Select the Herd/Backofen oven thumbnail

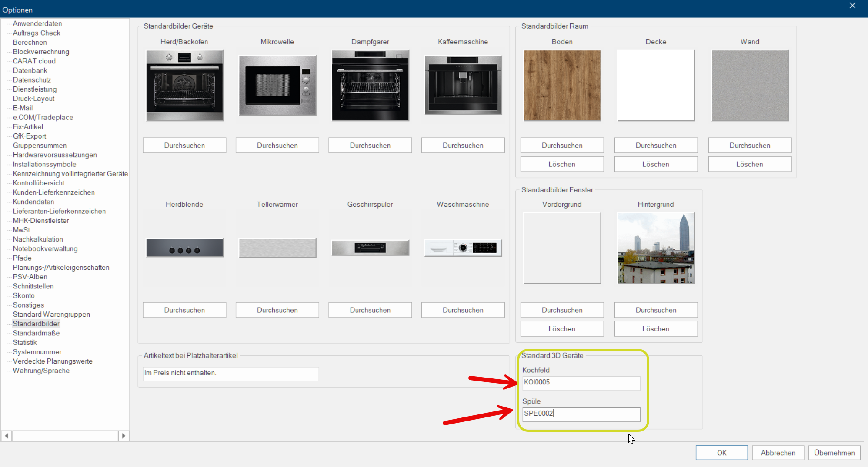pyautogui.click(x=184, y=85)
